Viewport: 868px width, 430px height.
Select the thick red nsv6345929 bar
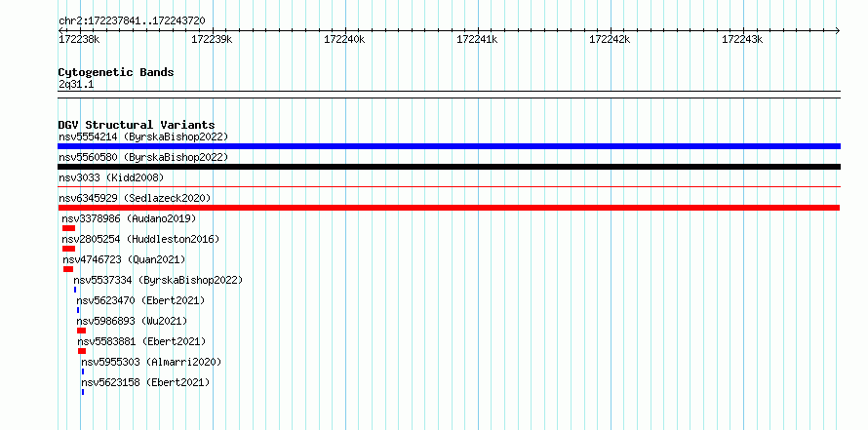click(x=449, y=208)
